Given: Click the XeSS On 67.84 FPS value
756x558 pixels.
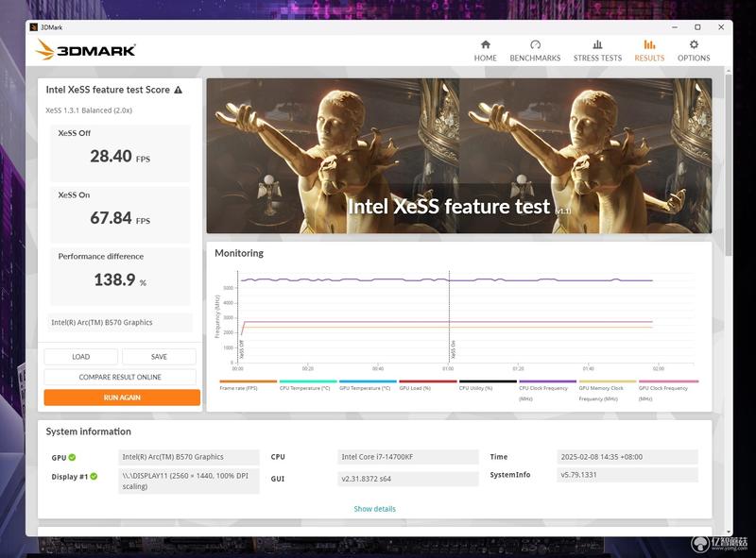Looking at the screenshot, I should pos(120,218).
